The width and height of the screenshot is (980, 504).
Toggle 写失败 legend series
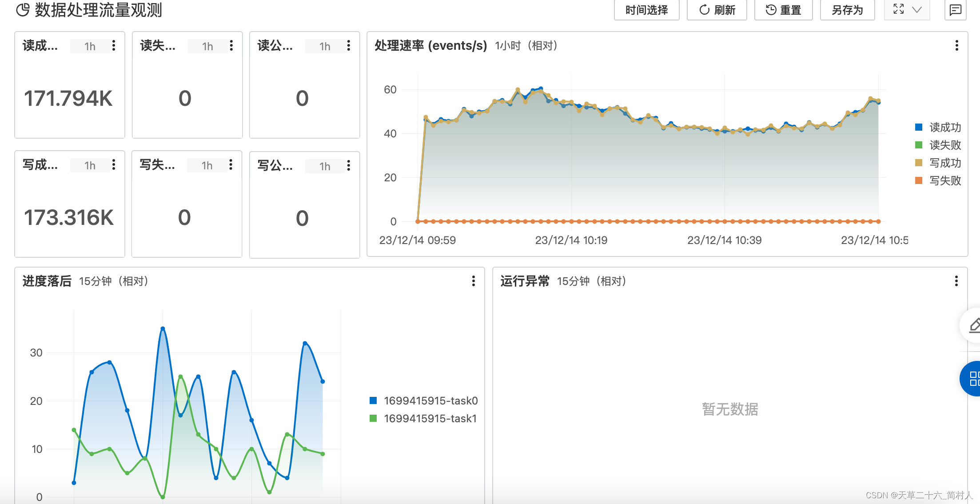click(x=939, y=181)
